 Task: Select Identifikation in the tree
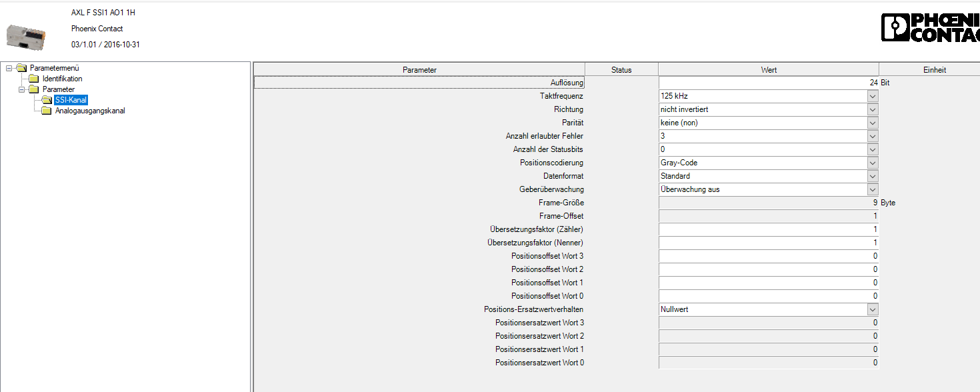pyautogui.click(x=62, y=79)
